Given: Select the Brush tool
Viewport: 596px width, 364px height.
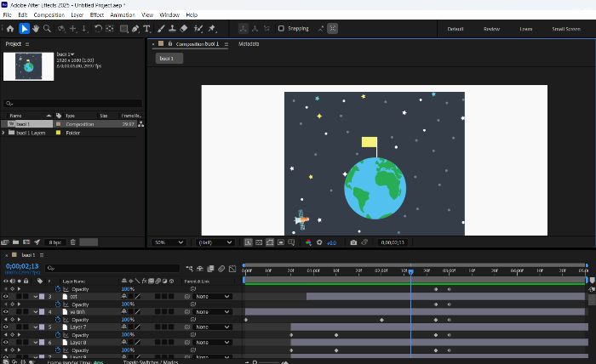Looking at the screenshot, I should tap(161, 28).
